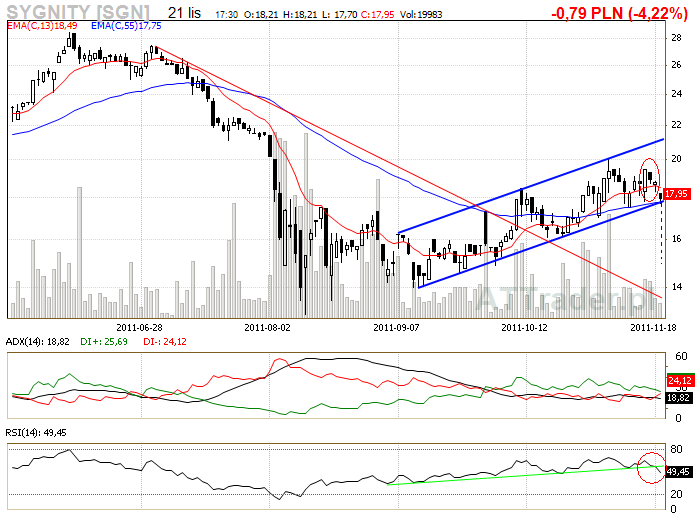Click the ADX(14): 18,82 indicator label

pyautogui.click(x=38, y=342)
